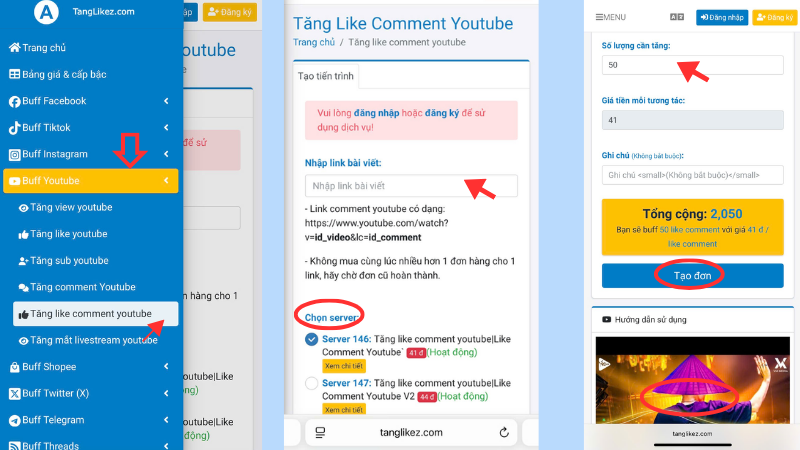Click the Facebook icon beside Buff Facebook
The width and height of the screenshot is (800, 450).
coord(14,102)
